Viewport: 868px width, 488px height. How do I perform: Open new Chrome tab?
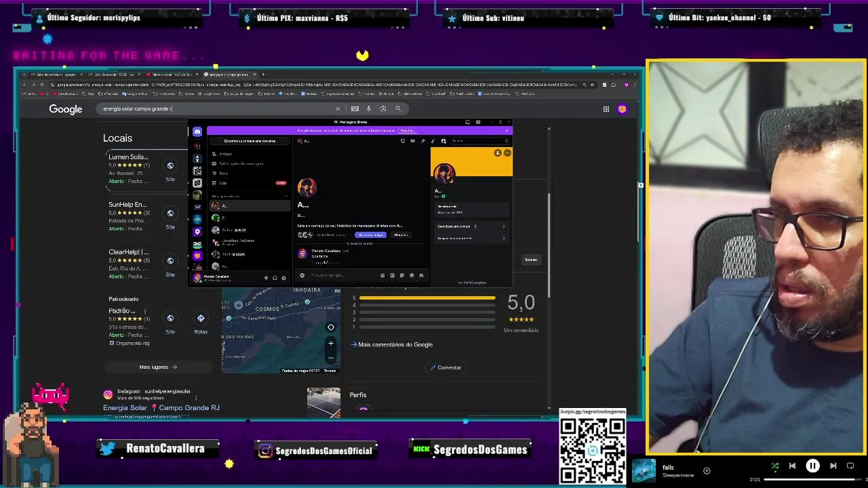coord(263,75)
